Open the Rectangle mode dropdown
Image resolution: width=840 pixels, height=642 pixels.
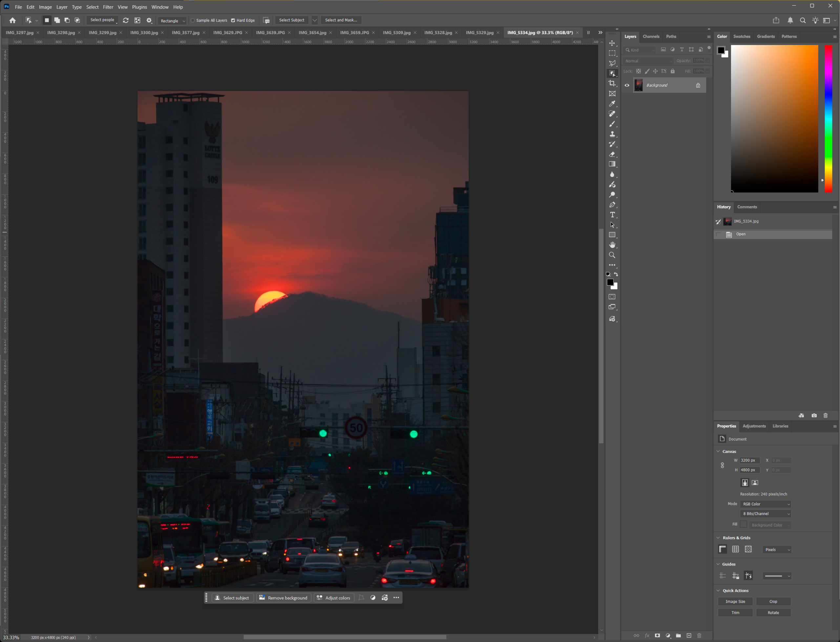(173, 21)
